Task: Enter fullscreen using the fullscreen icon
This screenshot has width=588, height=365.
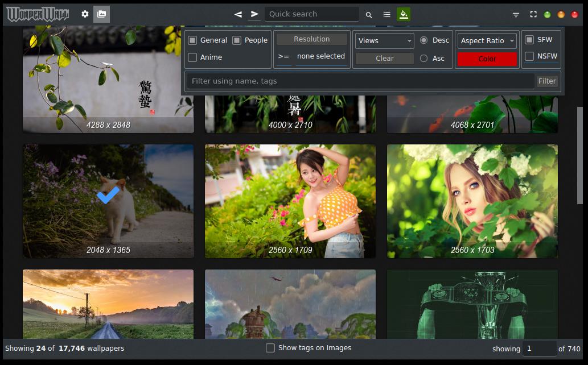Action: tap(533, 15)
